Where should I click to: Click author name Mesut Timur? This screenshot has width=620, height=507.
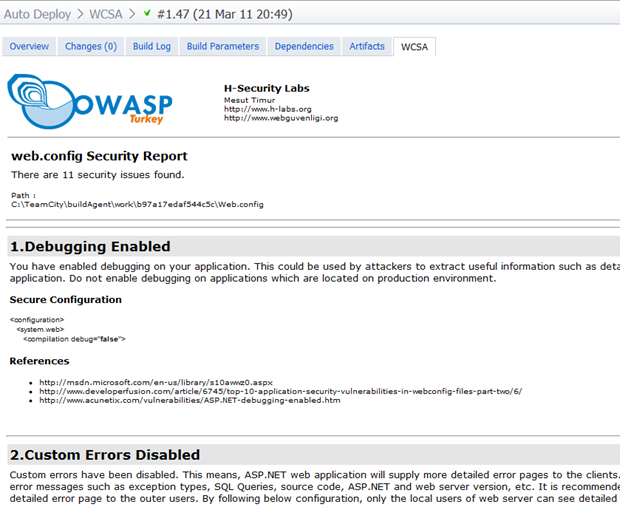pyautogui.click(x=249, y=100)
